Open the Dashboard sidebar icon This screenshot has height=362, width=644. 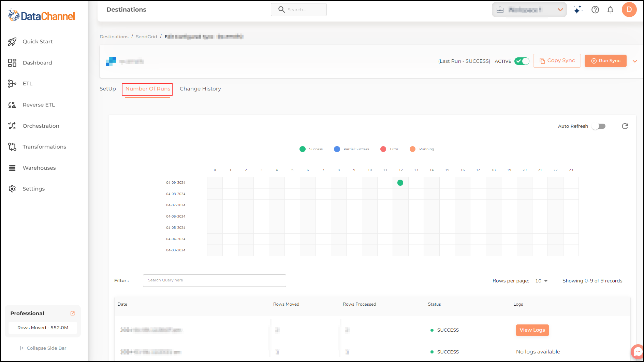[x=12, y=62]
